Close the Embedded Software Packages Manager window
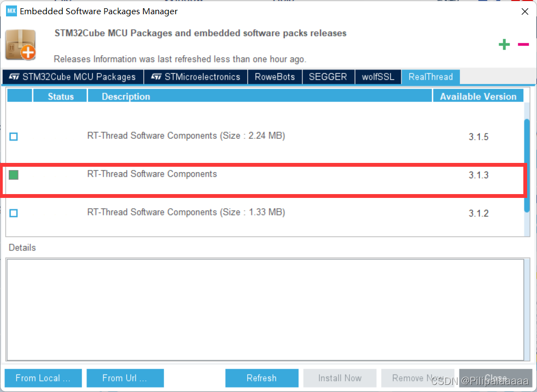The width and height of the screenshot is (537, 392). pos(524,11)
